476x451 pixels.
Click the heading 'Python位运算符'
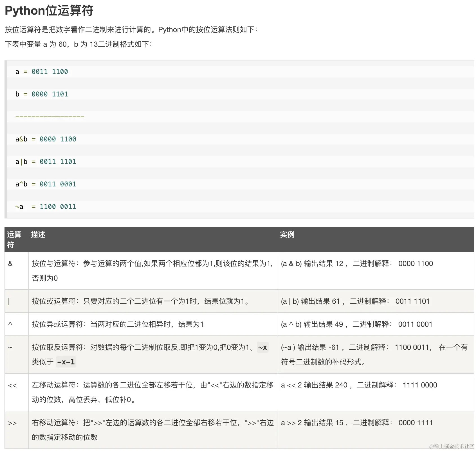click(49, 11)
